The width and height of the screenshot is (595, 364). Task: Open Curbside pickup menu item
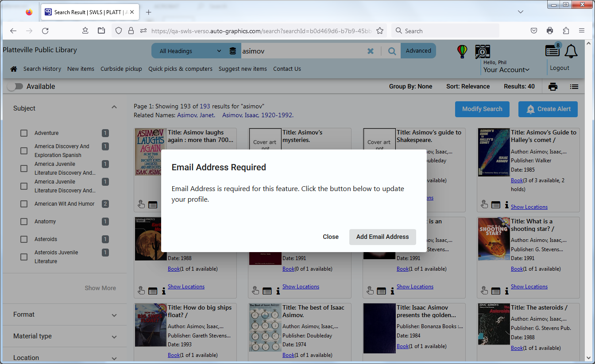121,69
